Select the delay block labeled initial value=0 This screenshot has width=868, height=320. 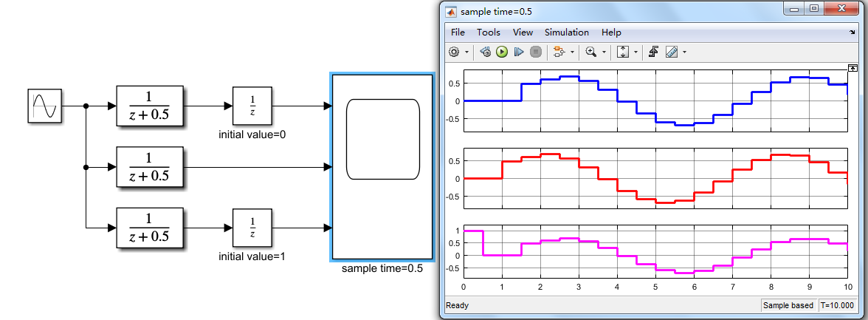coord(252,106)
